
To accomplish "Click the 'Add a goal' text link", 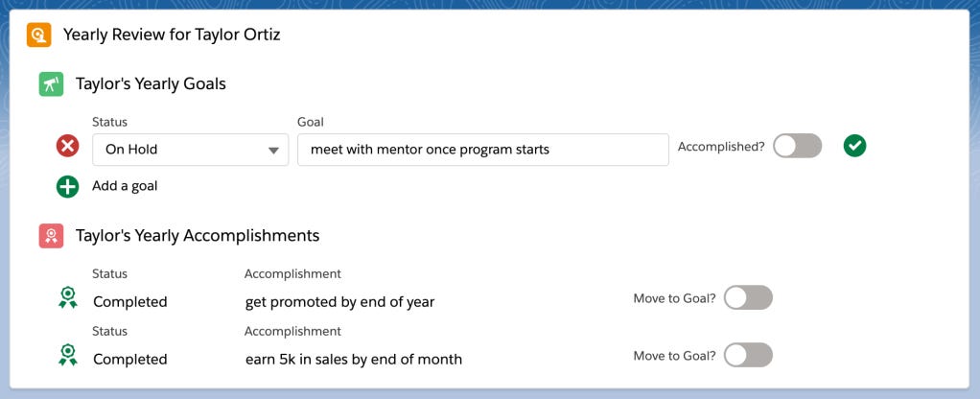I will pos(125,186).
